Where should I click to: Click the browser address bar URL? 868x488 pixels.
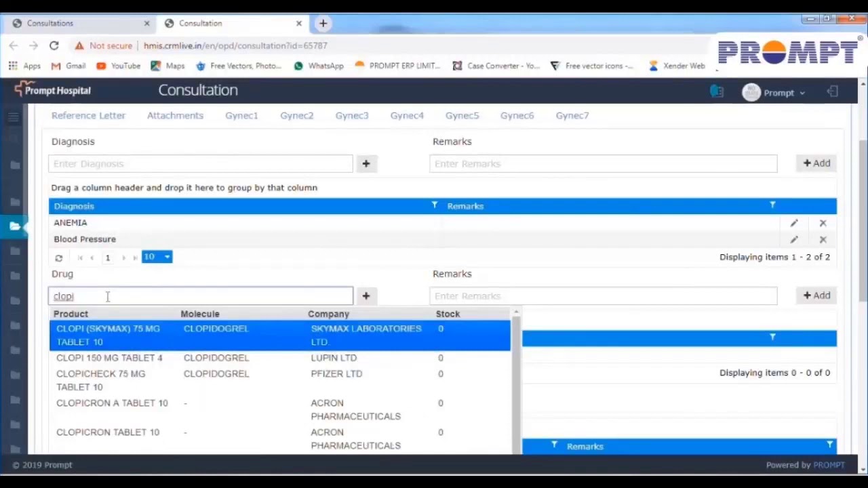pos(235,45)
